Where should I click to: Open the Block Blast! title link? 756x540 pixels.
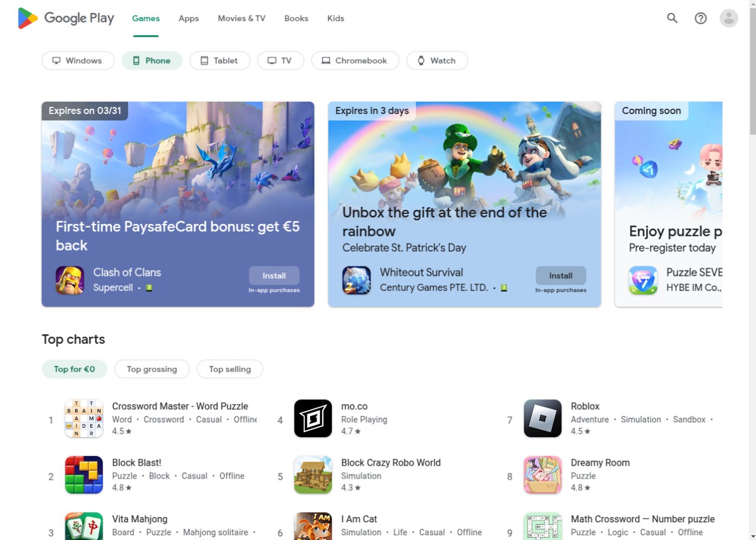point(136,463)
